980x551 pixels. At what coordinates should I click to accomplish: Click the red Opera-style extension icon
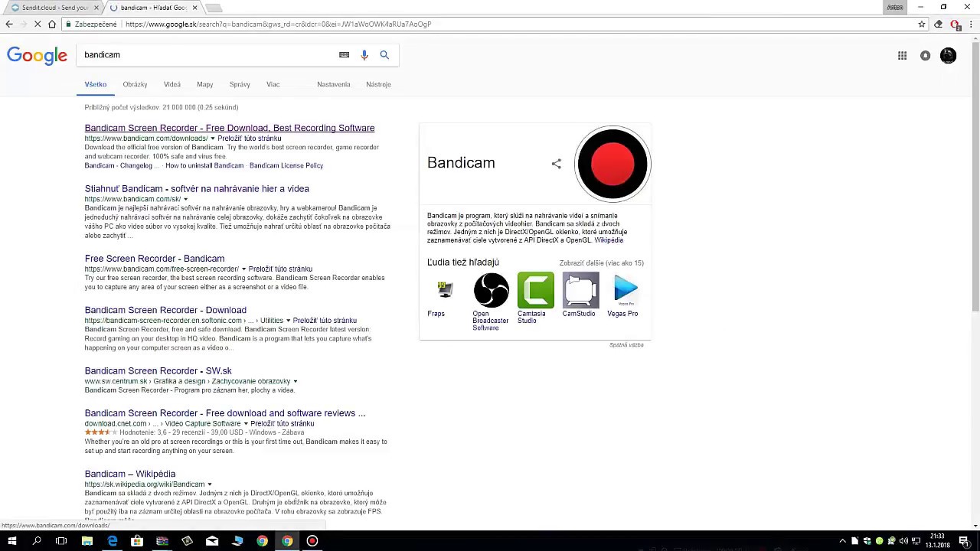tap(955, 24)
